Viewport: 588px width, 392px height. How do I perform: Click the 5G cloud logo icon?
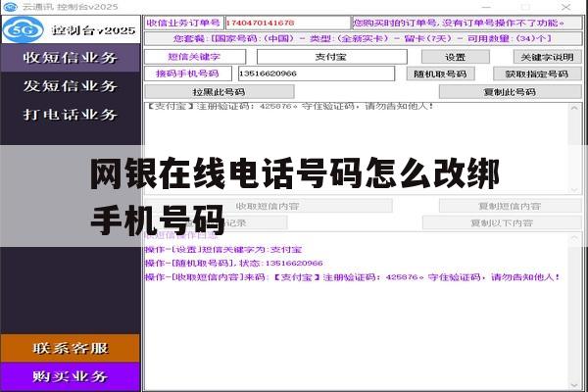point(23,29)
